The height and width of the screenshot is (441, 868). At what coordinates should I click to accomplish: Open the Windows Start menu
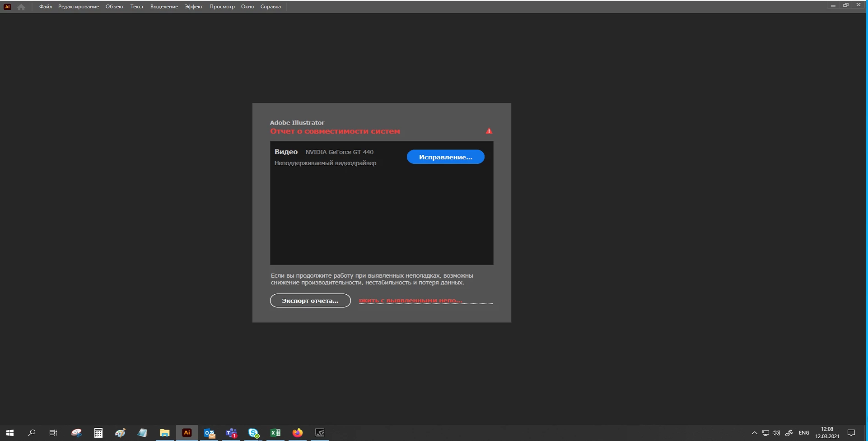coord(10,433)
